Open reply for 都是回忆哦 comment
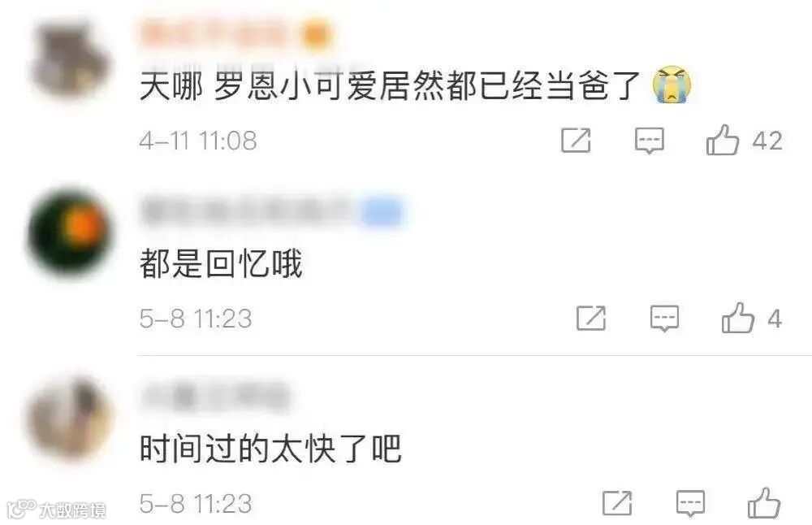 (x=664, y=319)
